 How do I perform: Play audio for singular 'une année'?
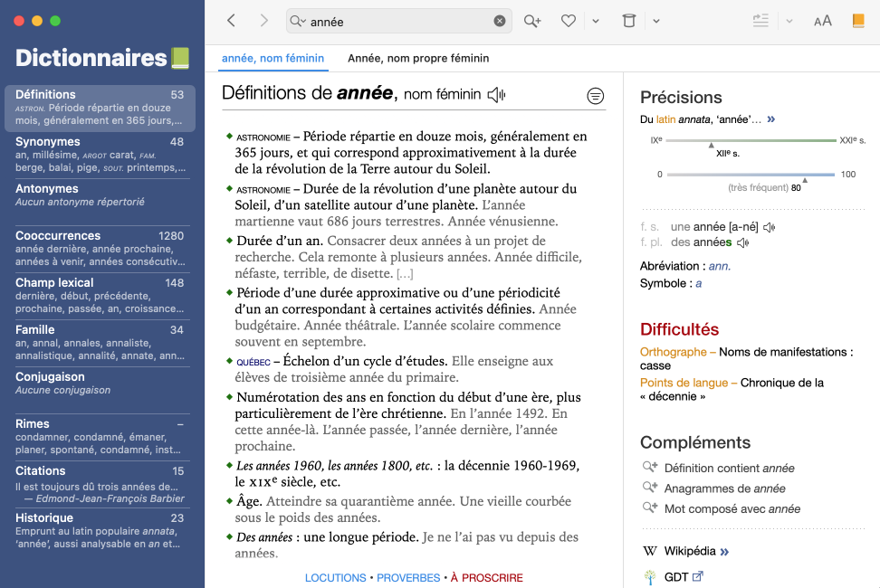coord(769,227)
